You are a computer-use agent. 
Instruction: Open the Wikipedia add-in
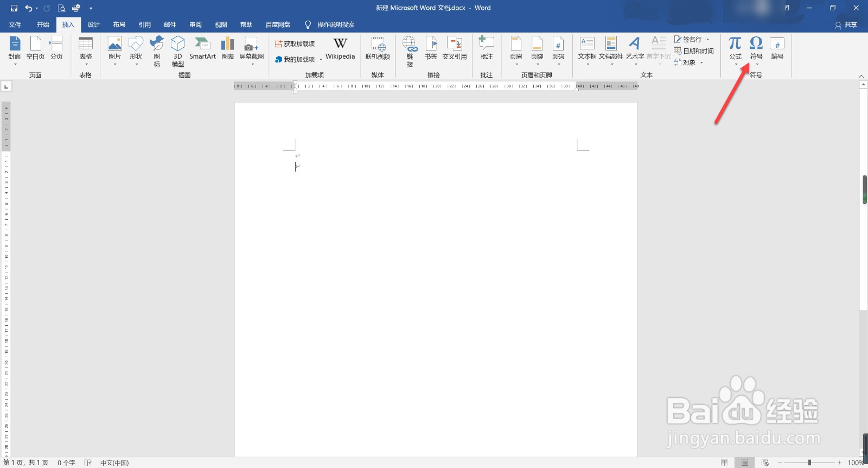click(340, 48)
